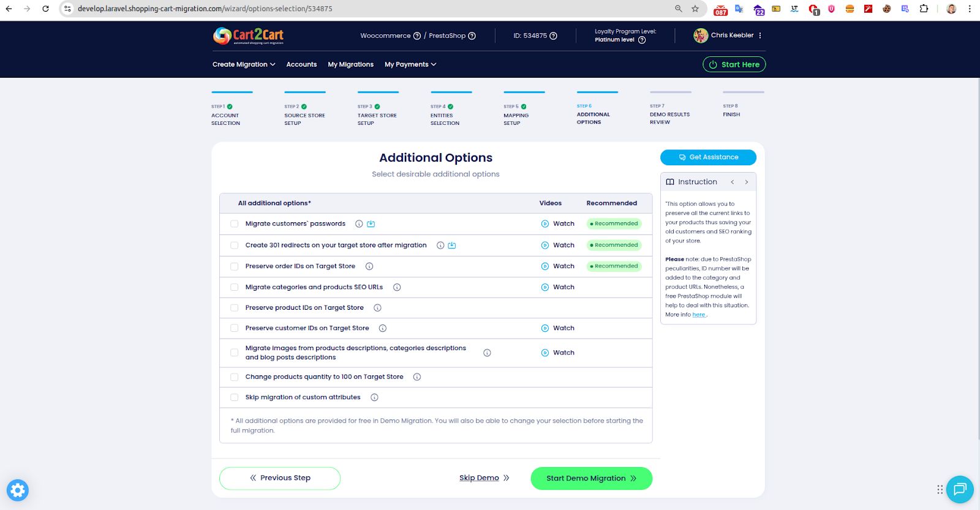Open info icon for Preserve order IDs
This screenshot has width=980, height=510.
pos(369,266)
